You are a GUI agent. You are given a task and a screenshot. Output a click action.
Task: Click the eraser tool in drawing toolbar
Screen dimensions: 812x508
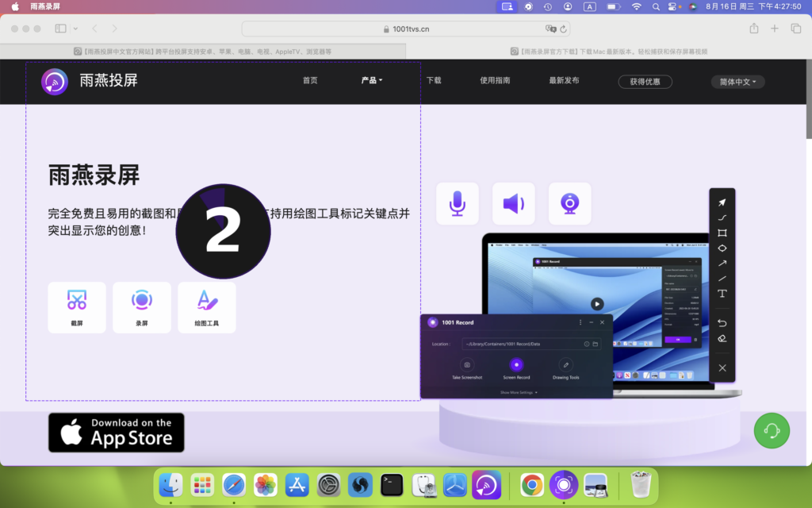pyautogui.click(x=722, y=338)
